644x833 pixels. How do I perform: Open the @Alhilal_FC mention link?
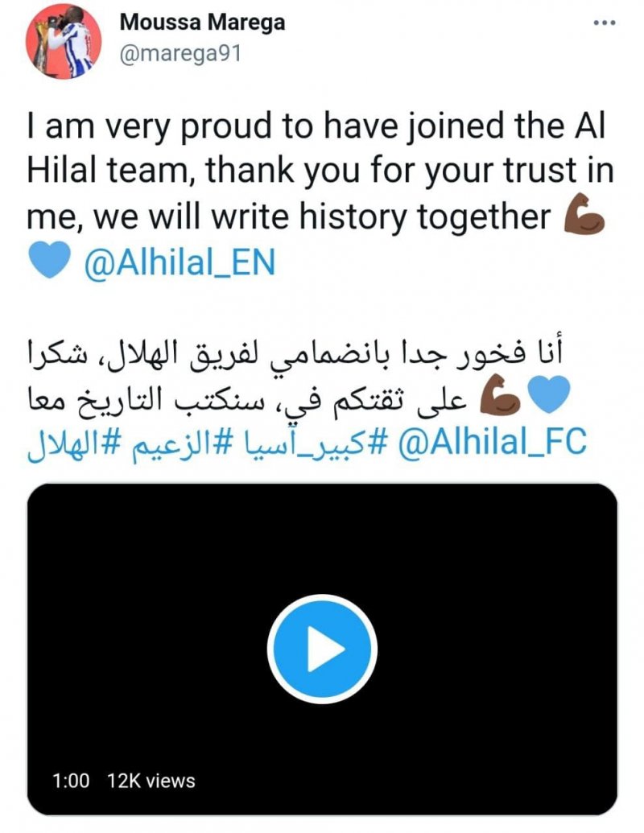[x=494, y=441]
